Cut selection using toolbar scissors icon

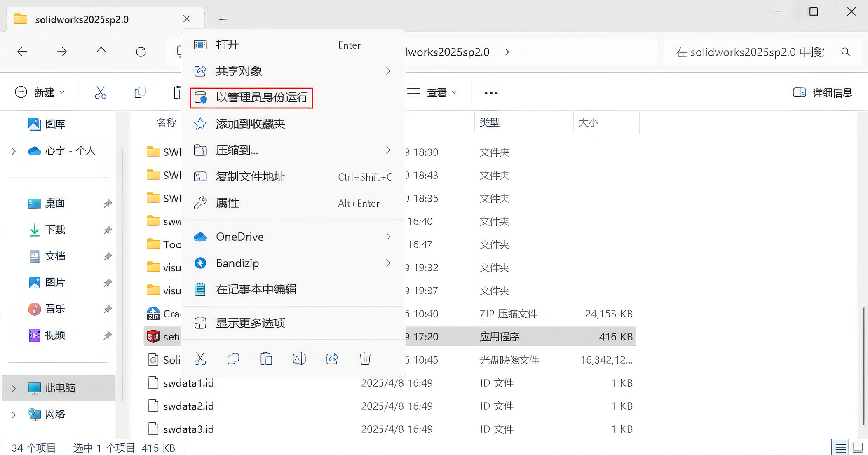pyautogui.click(x=100, y=93)
